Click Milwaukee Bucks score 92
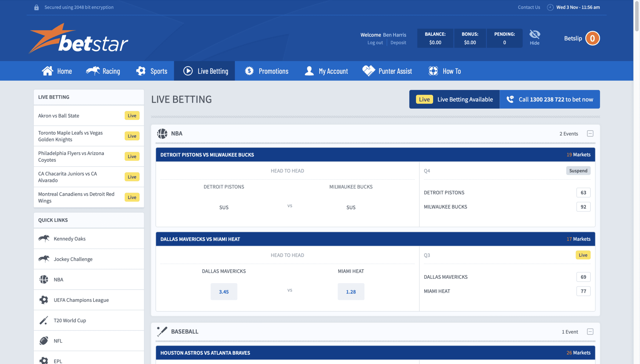 583,207
